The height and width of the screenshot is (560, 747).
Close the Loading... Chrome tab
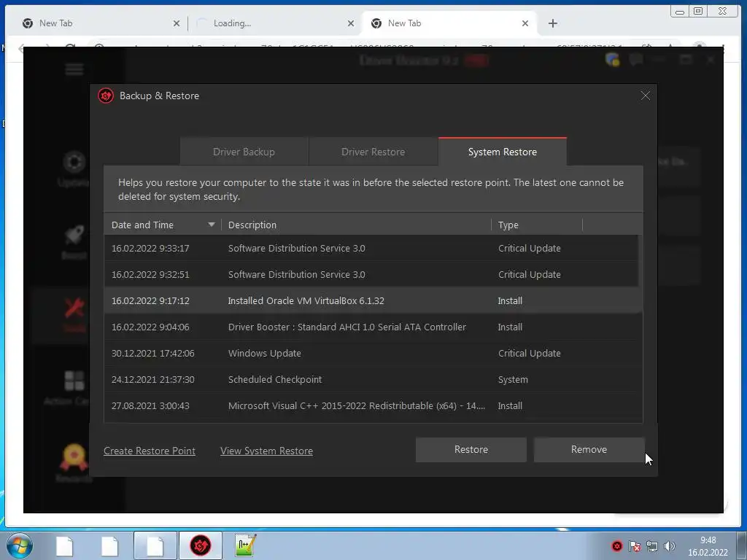(351, 23)
